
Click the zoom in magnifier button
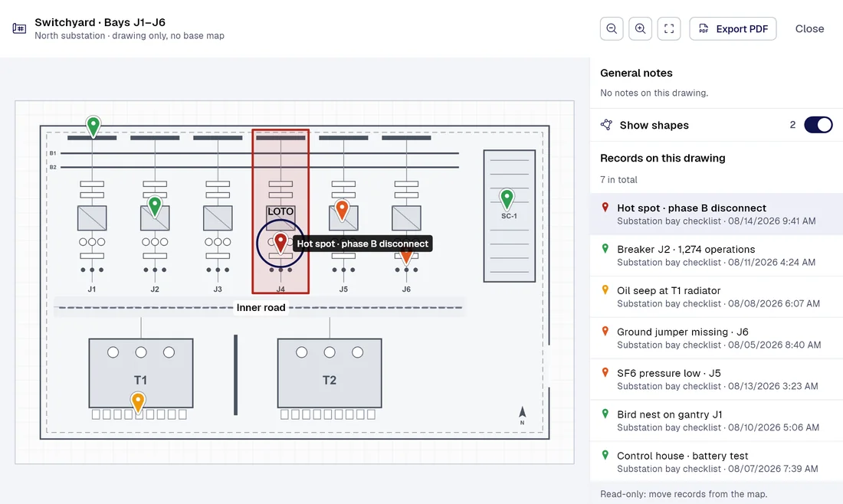pyautogui.click(x=640, y=29)
